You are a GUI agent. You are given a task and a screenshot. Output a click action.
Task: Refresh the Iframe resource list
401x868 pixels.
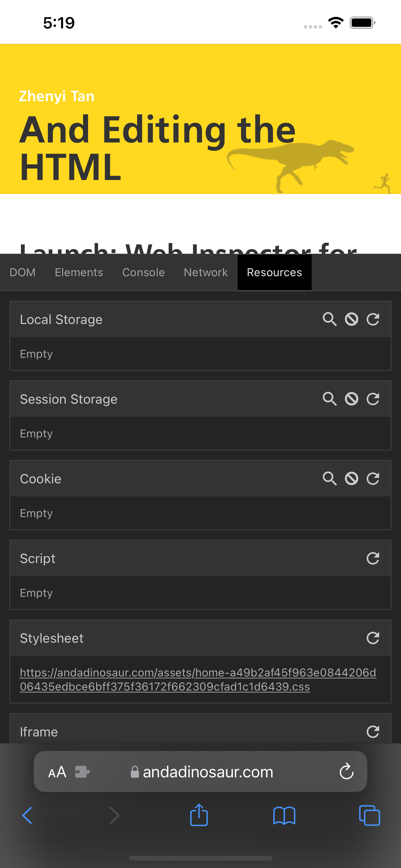pyautogui.click(x=373, y=731)
